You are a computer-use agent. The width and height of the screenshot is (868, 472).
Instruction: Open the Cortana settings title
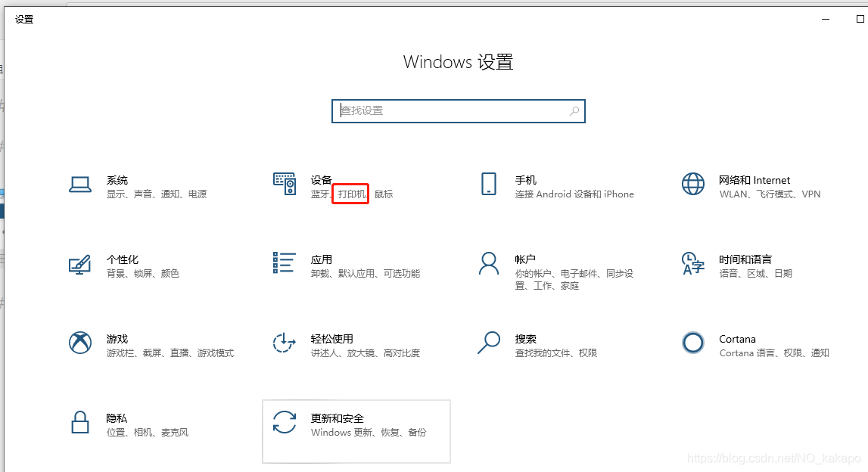tap(737, 339)
